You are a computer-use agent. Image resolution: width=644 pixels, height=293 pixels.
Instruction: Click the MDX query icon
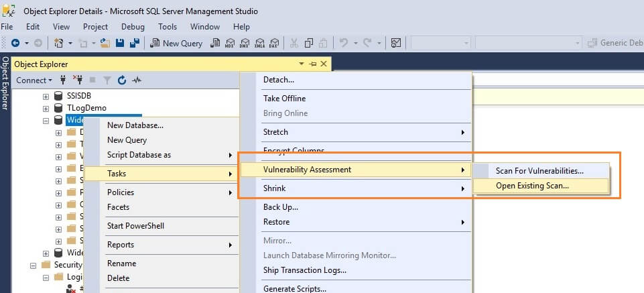point(230,43)
